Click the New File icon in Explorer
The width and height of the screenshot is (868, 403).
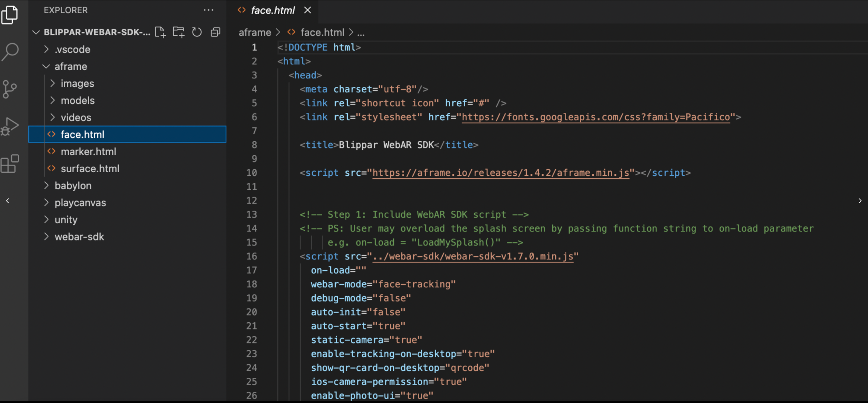(x=160, y=32)
